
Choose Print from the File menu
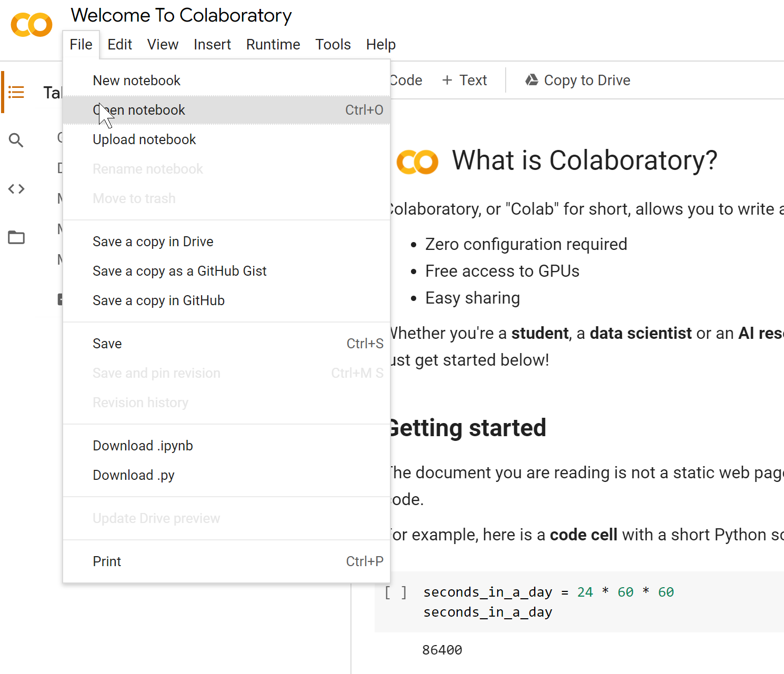[227, 561]
